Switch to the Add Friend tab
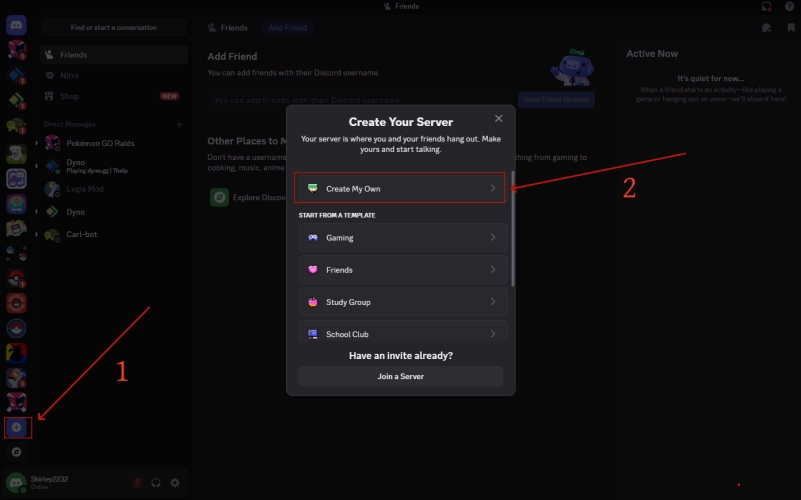Viewport: 801px width, 500px height. [x=288, y=28]
